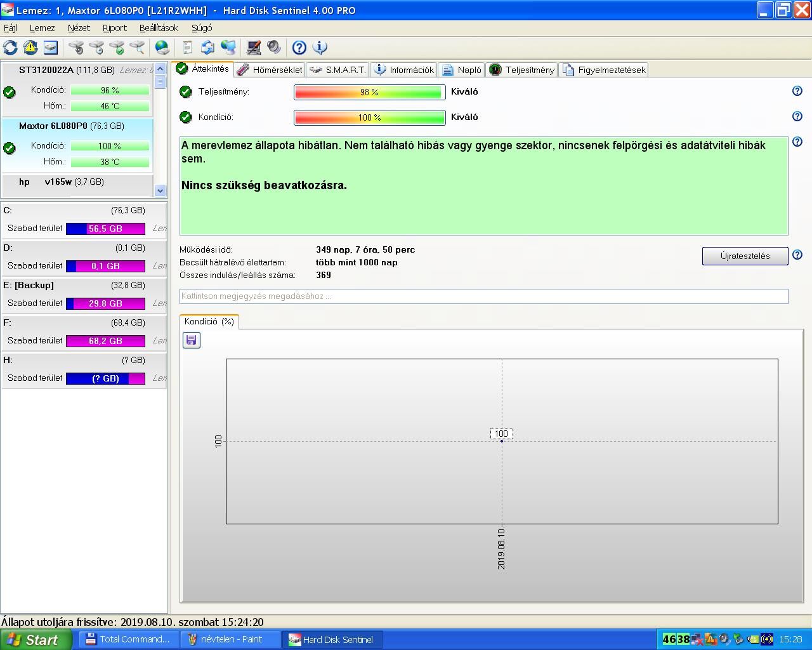
Task: Select the Maxtor 6L080P0 disk entry
Action: pos(77,145)
